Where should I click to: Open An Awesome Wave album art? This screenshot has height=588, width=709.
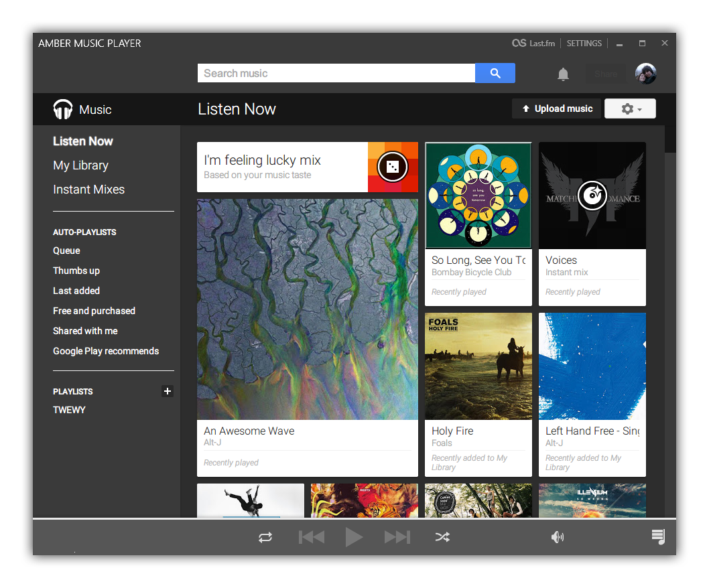pos(308,309)
